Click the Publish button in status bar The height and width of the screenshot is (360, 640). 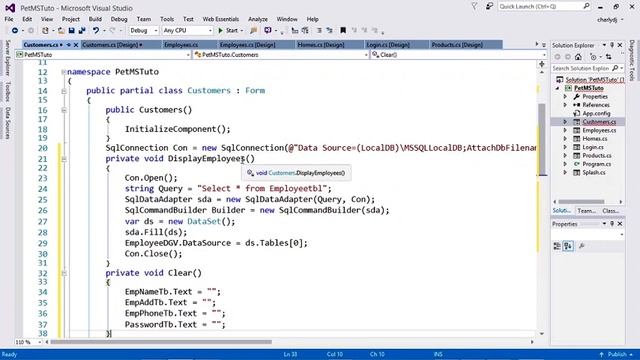(x=617, y=354)
